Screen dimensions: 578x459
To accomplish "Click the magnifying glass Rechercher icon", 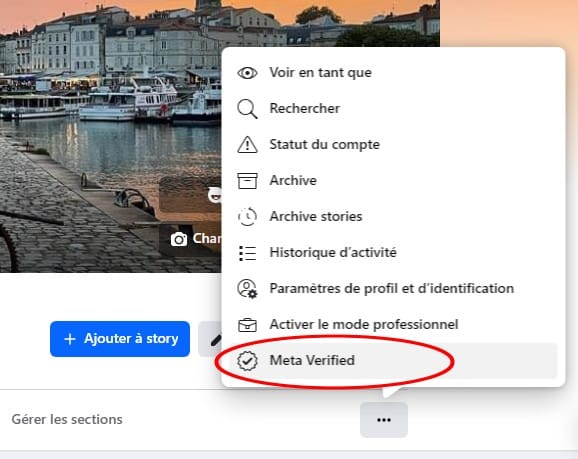I will point(247,109).
